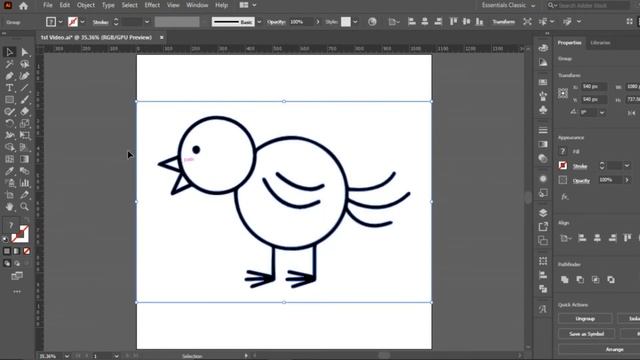
Task: Select the Magic Wand tool
Action: click(x=9, y=64)
